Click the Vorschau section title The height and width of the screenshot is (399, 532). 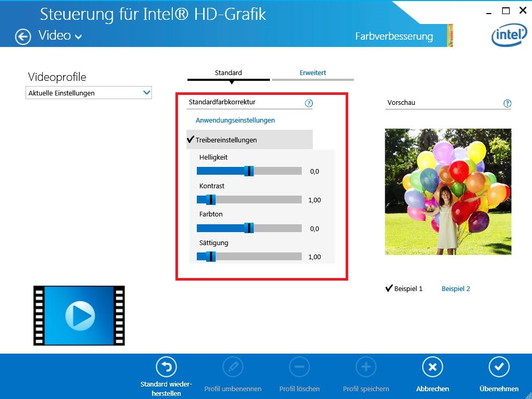pos(401,102)
